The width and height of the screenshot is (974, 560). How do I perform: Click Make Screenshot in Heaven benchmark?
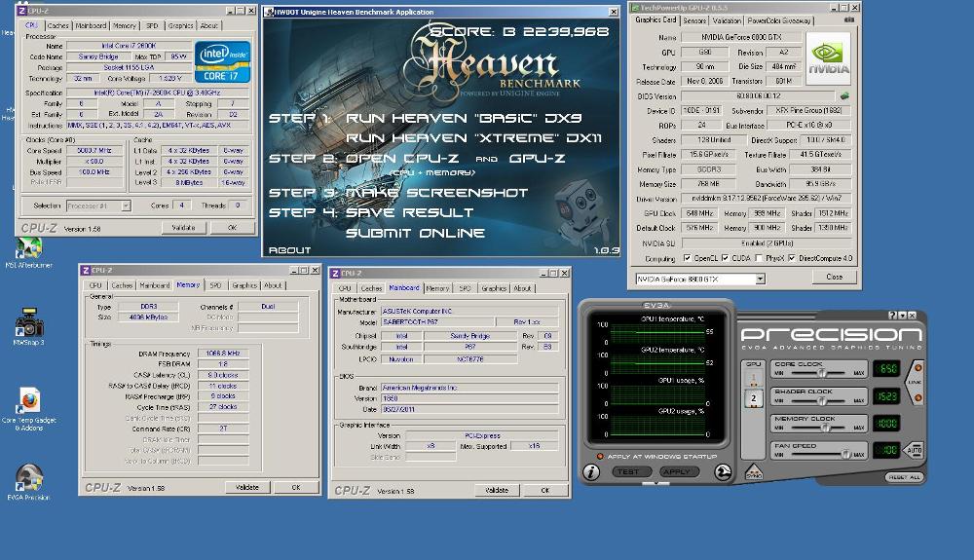point(436,193)
